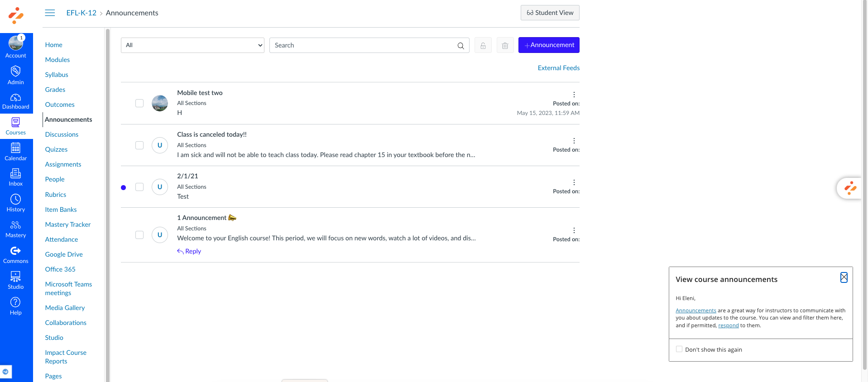
Task: Go to Grades in course navigation
Action: tap(55, 90)
